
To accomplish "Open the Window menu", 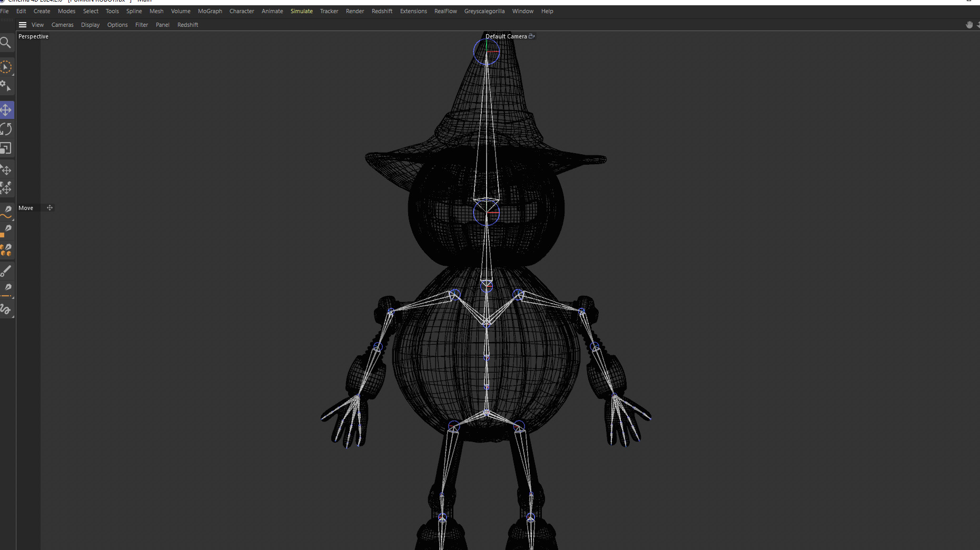I will 523,11.
